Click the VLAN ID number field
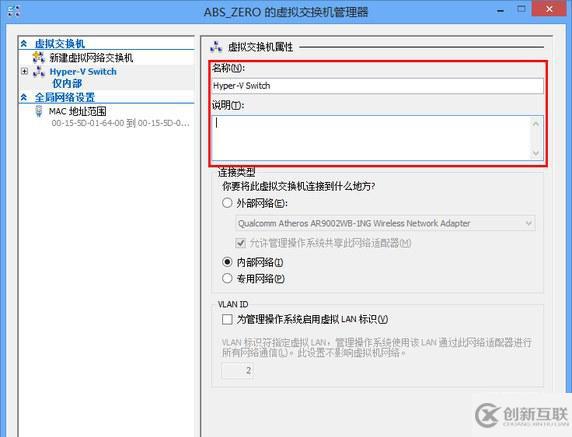This screenshot has height=437, width=572. click(x=237, y=371)
